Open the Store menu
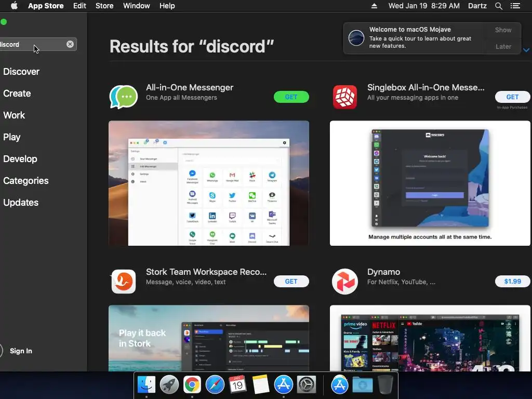Image resolution: width=532 pixels, height=399 pixels. [x=104, y=6]
